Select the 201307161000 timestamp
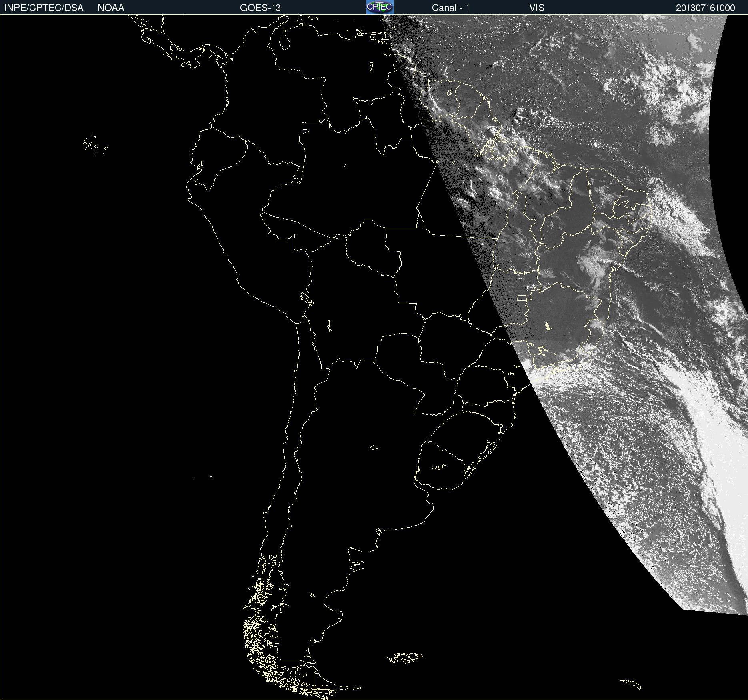748x700 pixels. pos(706,8)
